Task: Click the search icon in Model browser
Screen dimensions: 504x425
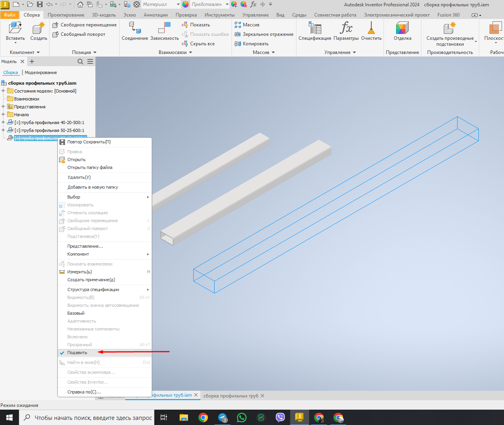Action: pyautogui.click(x=80, y=61)
